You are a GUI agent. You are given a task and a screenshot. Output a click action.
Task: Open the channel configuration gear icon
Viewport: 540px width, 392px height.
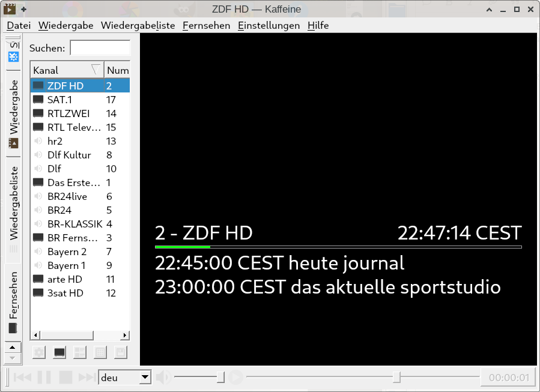pyautogui.click(x=39, y=352)
